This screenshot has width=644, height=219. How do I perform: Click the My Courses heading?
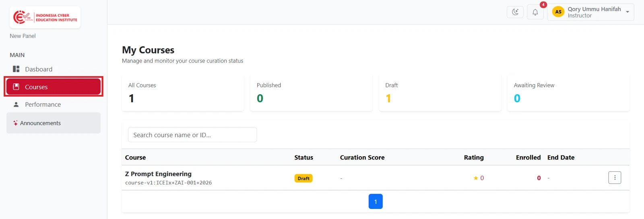tap(148, 50)
